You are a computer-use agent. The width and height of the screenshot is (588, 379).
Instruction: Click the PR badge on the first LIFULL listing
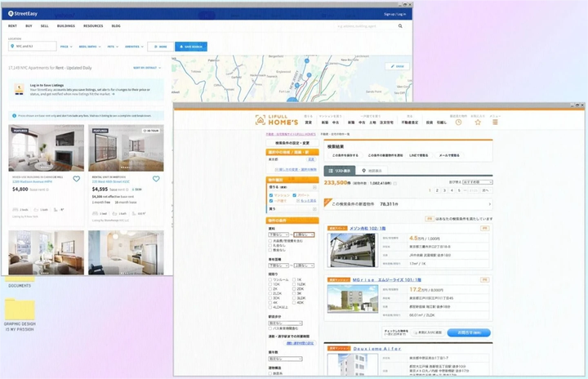tap(484, 228)
